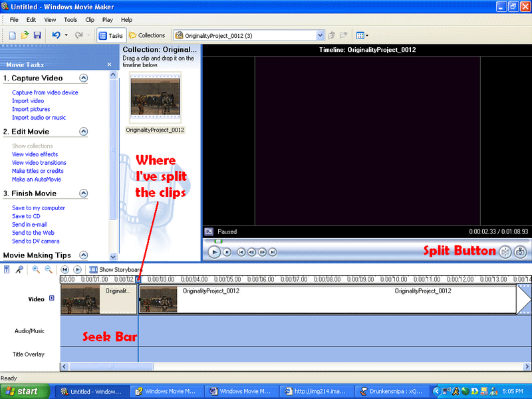Open the OriginalityProject_0012 collection dropdown

coord(321,35)
